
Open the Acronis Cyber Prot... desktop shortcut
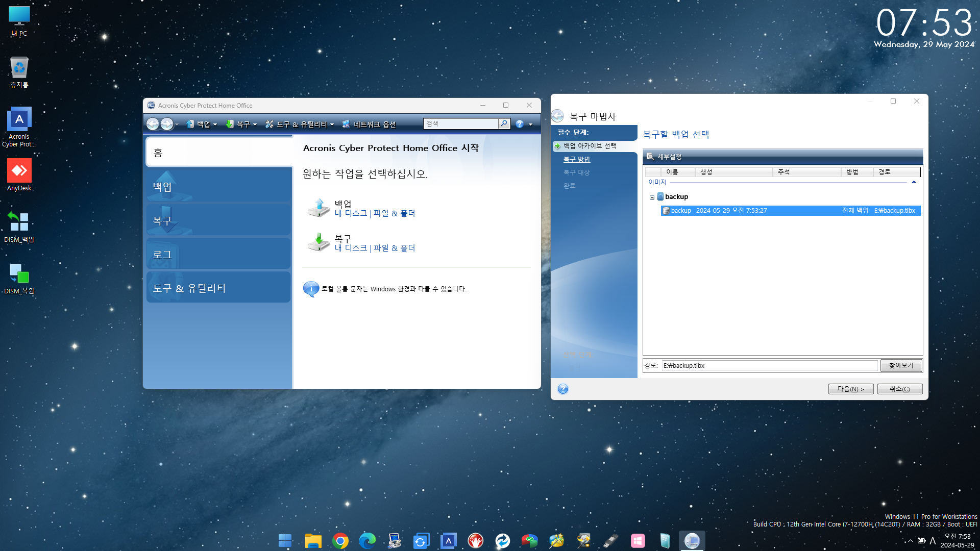pyautogui.click(x=19, y=127)
